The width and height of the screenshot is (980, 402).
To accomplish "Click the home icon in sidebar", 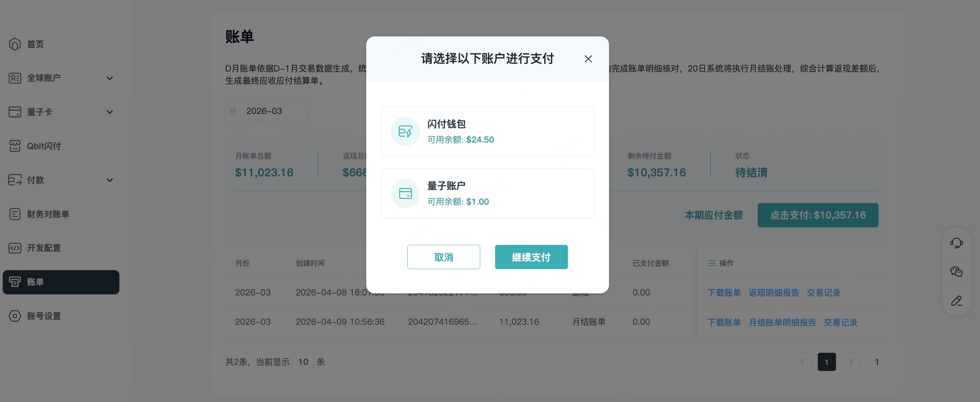I will click(x=15, y=44).
